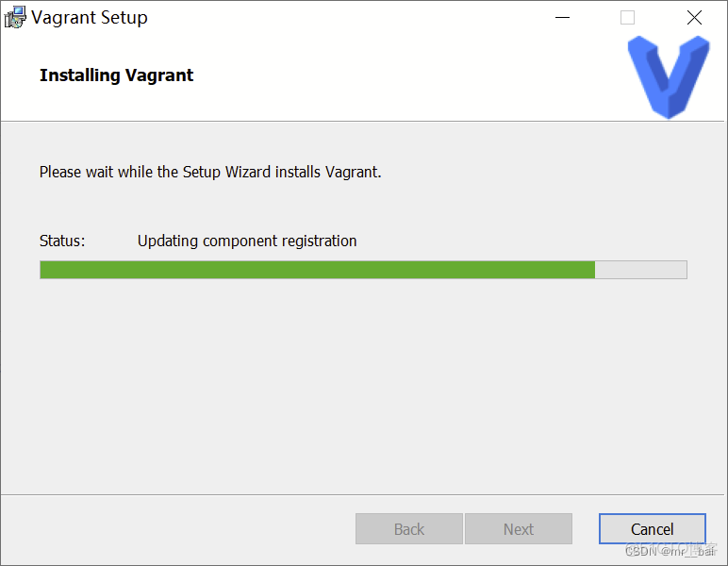Image resolution: width=728 pixels, height=566 pixels.
Task: Click the "Vagrant Setup" window title
Action: (90, 18)
